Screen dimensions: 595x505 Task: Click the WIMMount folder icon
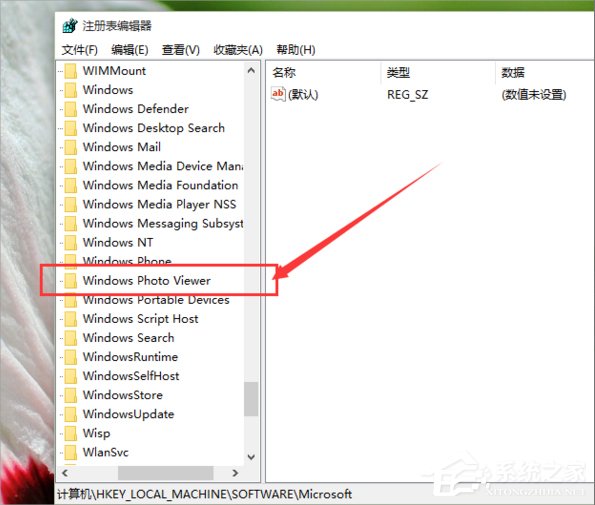click(71, 71)
